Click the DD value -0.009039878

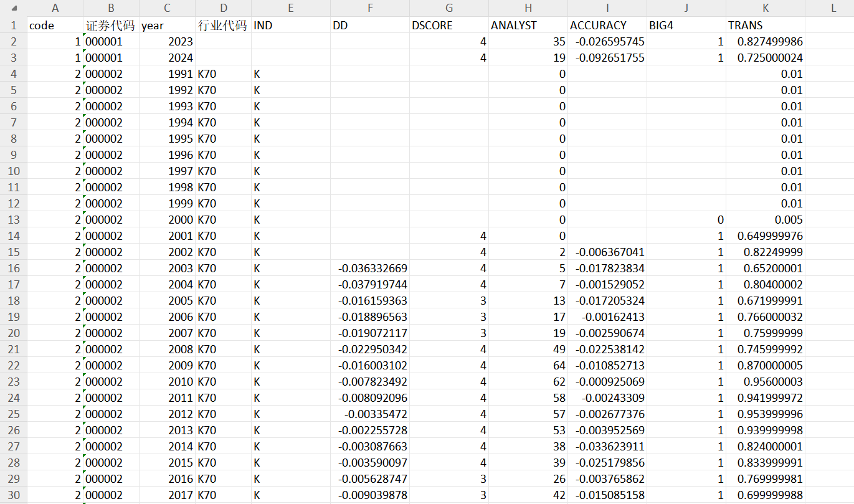[x=370, y=495]
